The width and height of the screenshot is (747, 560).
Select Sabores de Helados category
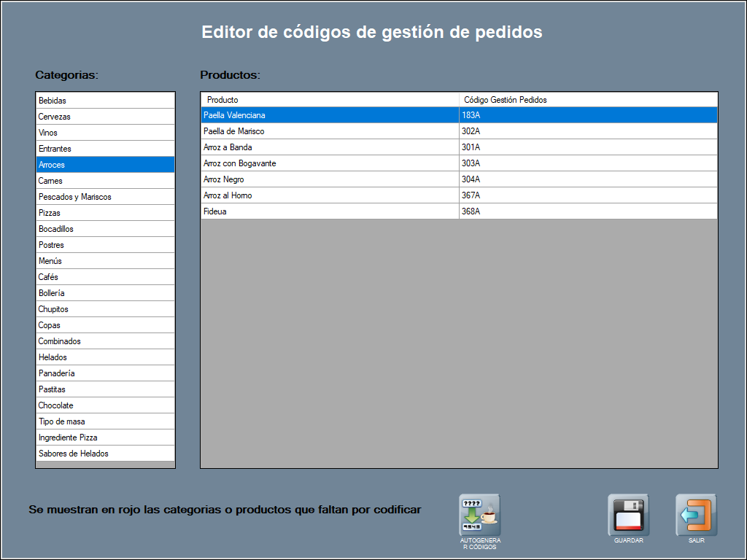105,454
